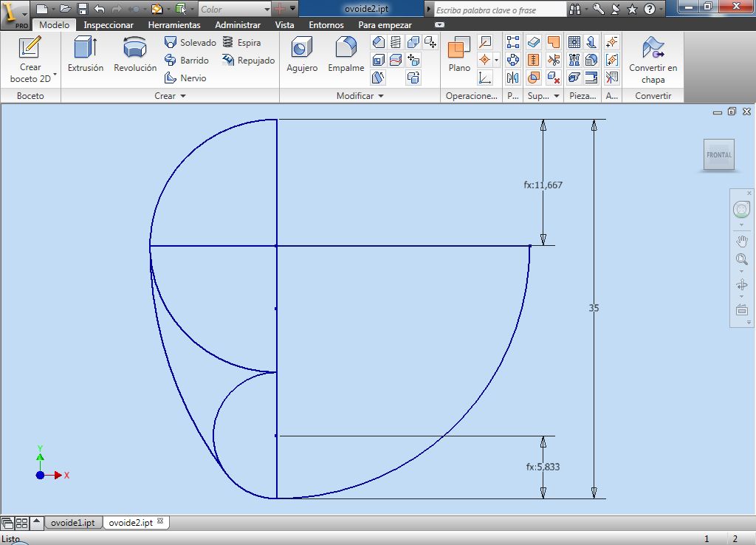Select the Empalme fillet tool
The height and width of the screenshot is (545, 756).
coord(346,55)
